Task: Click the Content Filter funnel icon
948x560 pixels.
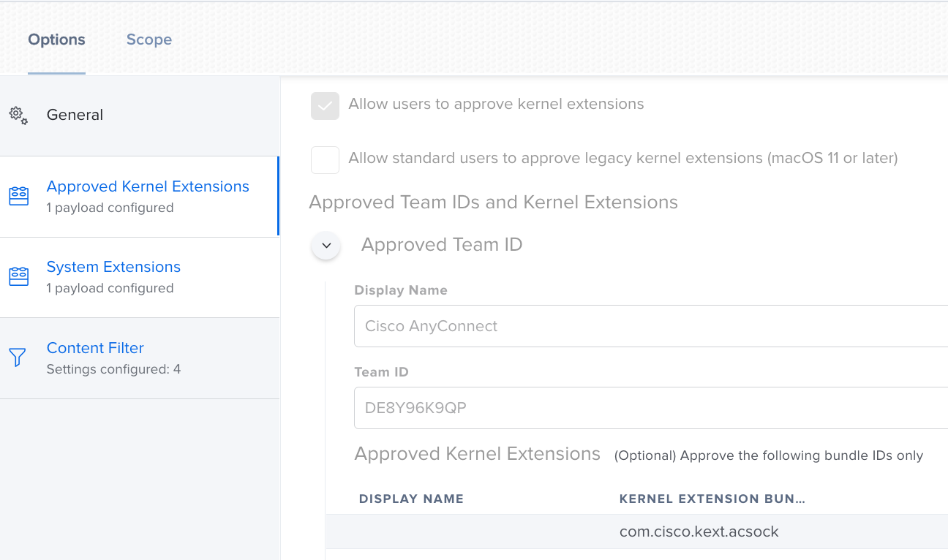Action: coord(18,357)
